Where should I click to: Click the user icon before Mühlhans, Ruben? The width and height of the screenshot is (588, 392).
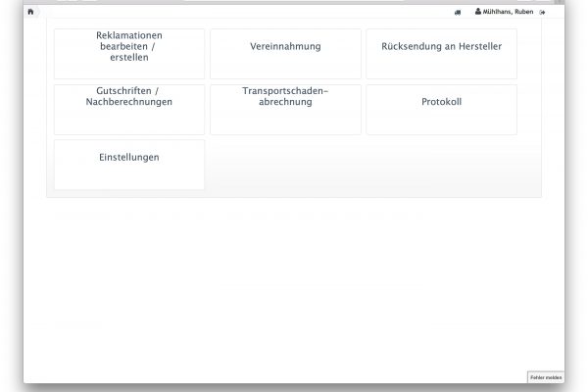[x=478, y=12]
